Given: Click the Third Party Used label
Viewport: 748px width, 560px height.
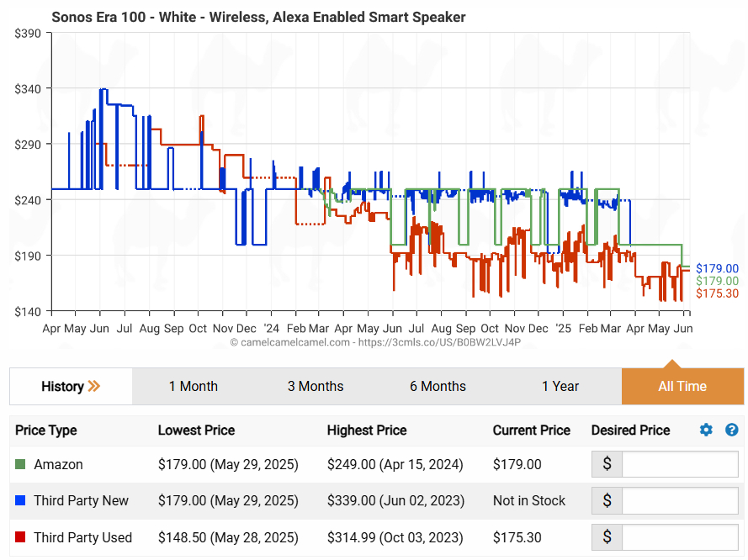Looking at the screenshot, I should pos(82,537).
